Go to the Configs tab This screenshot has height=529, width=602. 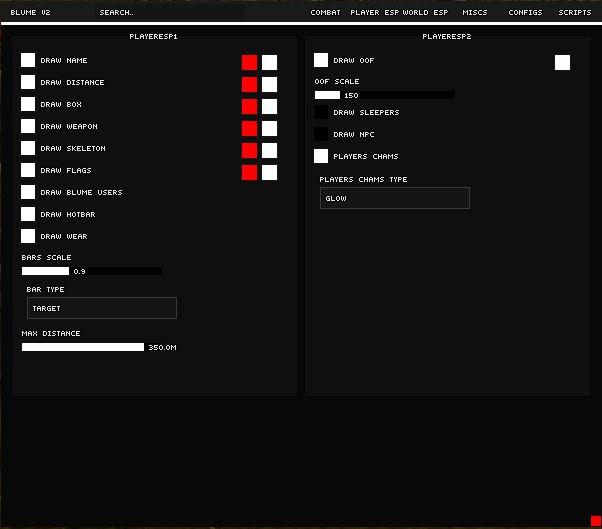click(x=525, y=13)
